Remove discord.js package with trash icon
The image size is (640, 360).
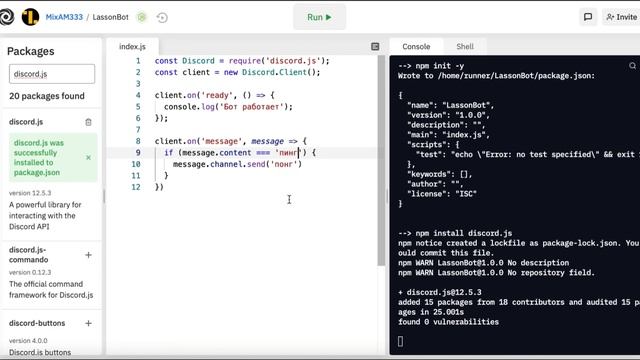[x=88, y=122]
